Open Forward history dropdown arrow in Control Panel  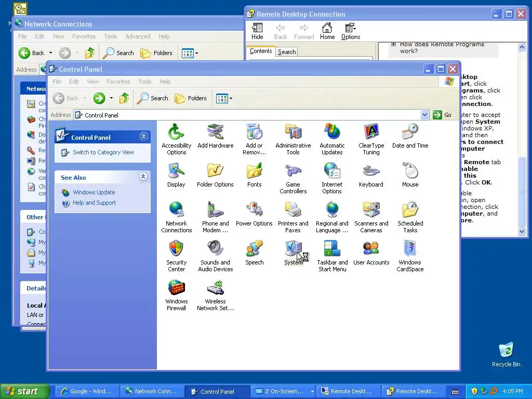[x=111, y=98]
